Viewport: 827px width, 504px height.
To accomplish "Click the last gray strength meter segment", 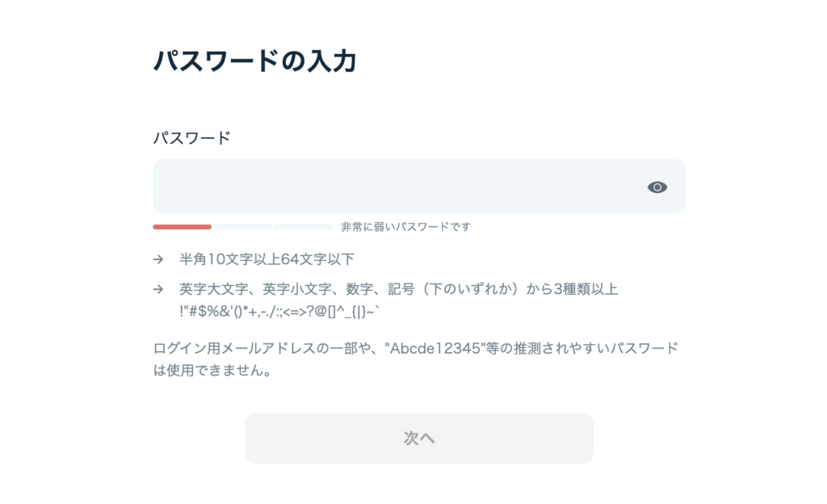I will 304,227.
